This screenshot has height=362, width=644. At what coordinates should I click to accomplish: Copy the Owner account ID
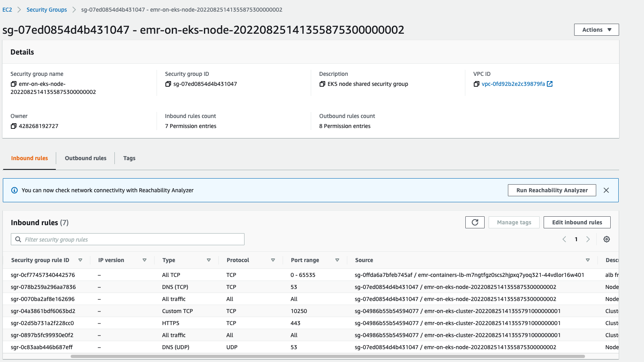pos(13,126)
